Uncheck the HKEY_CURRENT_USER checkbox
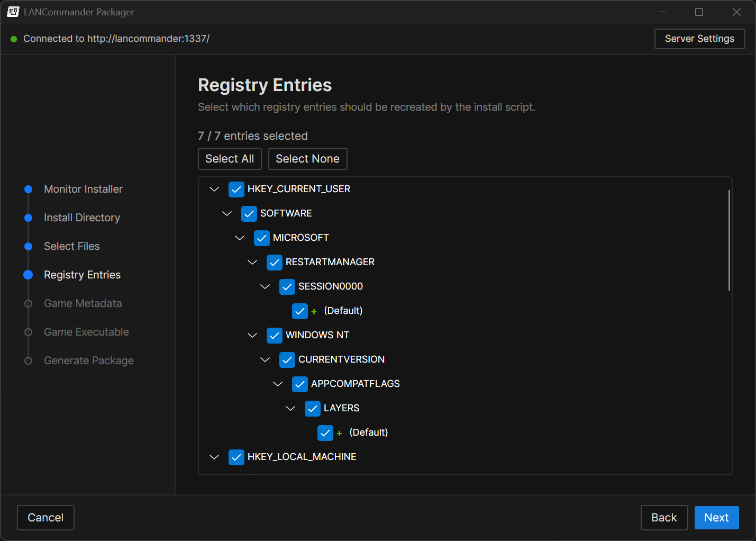The image size is (756, 541). (x=236, y=190)
